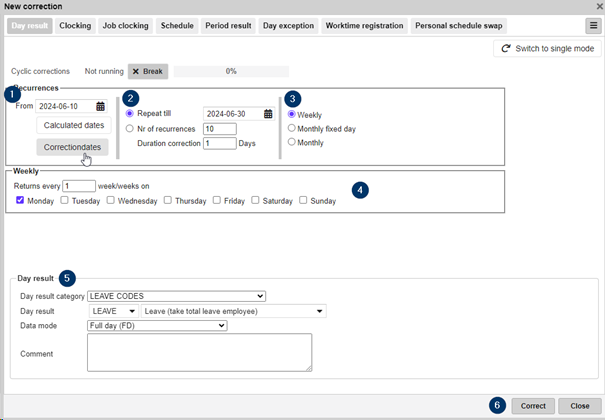605x420 pixels.
Task: Close the New correction dialog via X
Action: [x=600, y=6]
